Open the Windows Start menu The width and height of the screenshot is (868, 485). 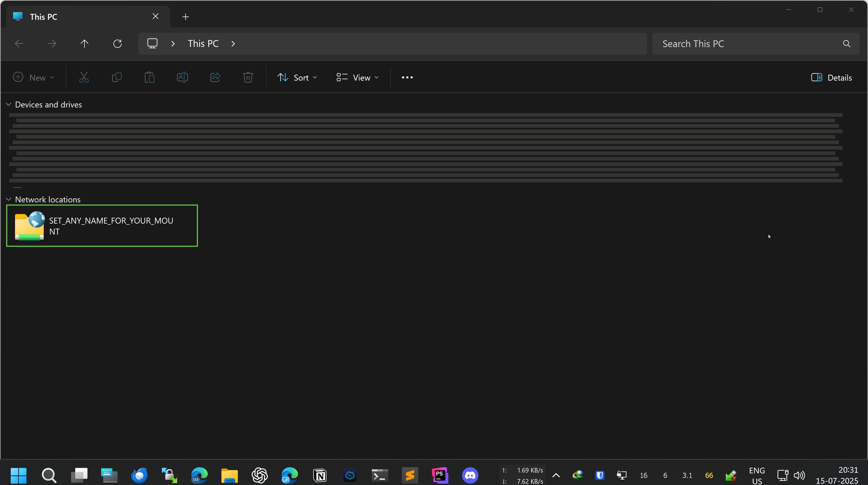18,475
